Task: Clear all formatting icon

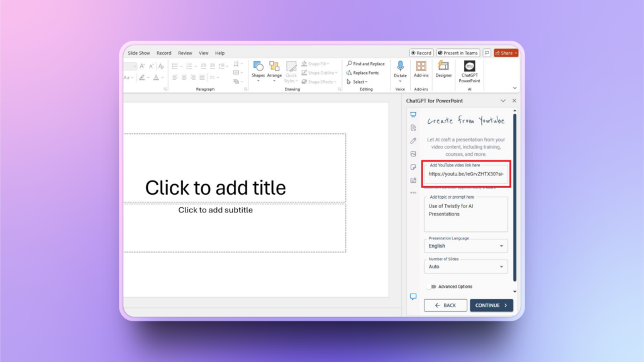Action: [x=161, y=66]
